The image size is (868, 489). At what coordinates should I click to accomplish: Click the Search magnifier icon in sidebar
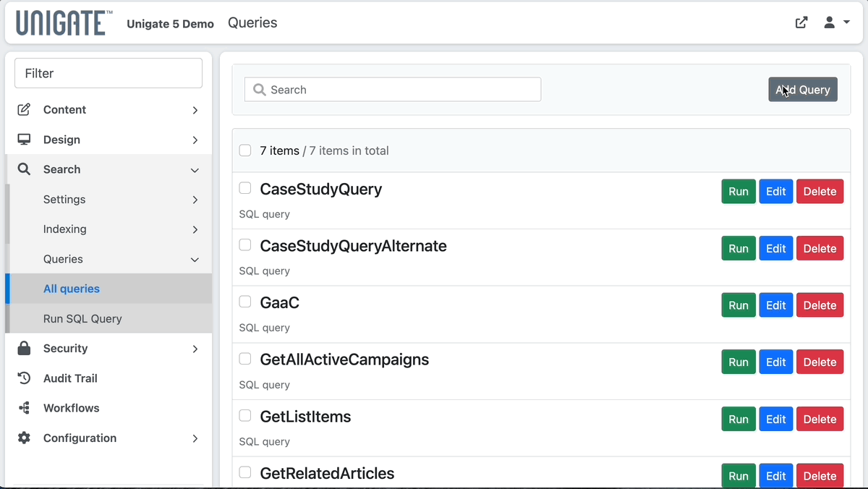click(x=24, y=169)
